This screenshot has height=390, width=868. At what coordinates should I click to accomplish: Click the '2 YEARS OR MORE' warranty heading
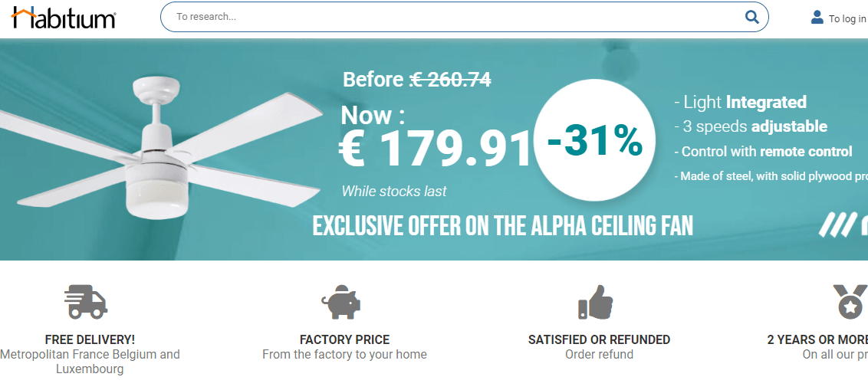click(x=817, y=339)
